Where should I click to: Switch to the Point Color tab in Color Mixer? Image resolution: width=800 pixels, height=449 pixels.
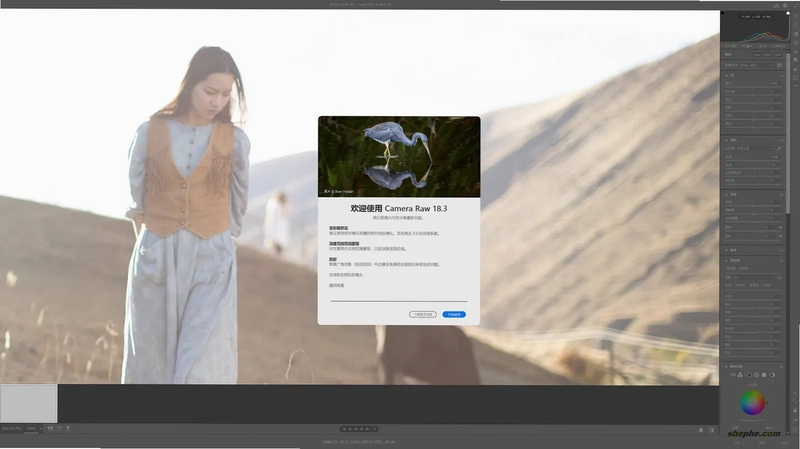tap(743, 268)
